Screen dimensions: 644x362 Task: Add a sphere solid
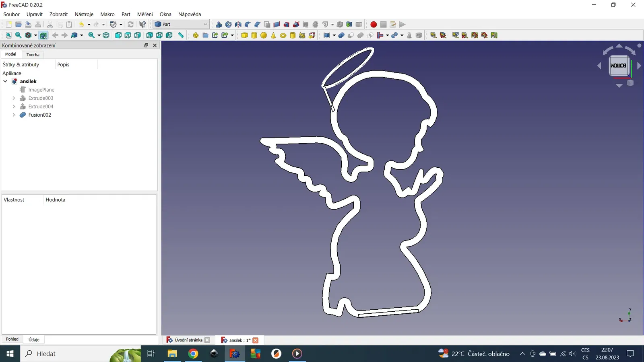click(x=264, y=35)
